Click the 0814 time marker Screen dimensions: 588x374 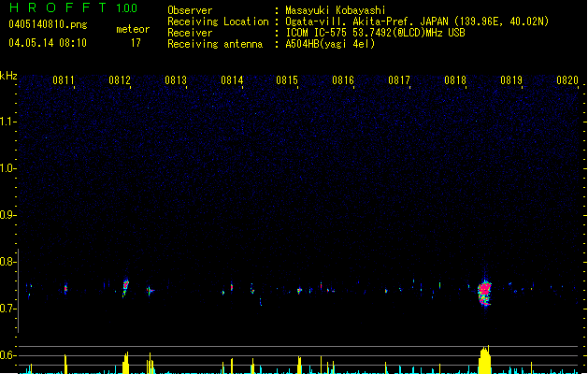232,80
